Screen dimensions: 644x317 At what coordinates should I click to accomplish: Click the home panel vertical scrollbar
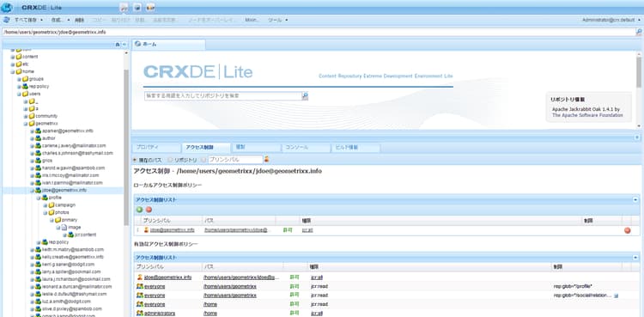tap(639, 73)
